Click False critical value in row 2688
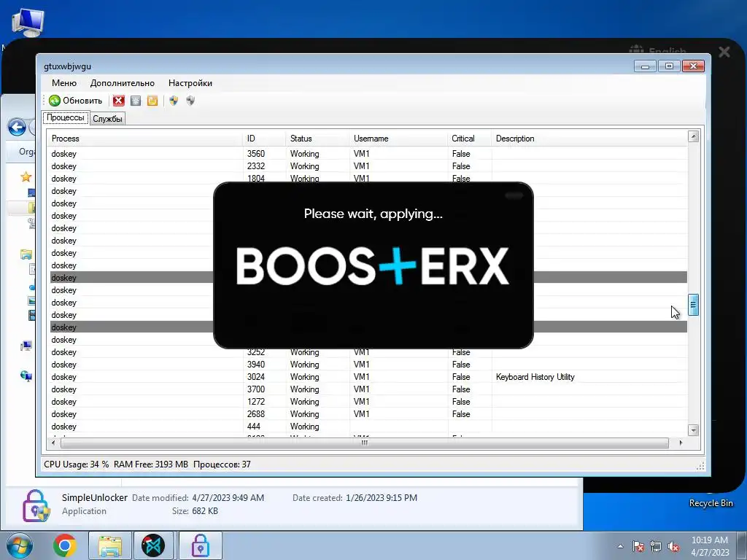 pyautogui.click(x=461, y=414)
